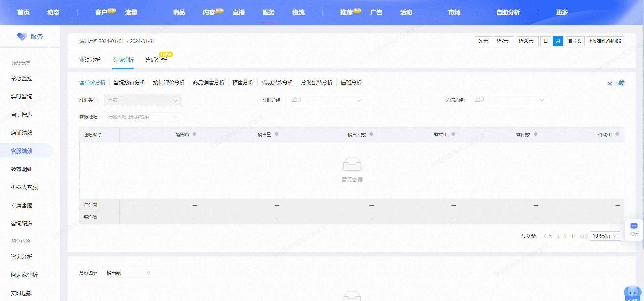Open the 旺旺分组 dropdown
Viewport: 644px width, 301px height.
326,100
